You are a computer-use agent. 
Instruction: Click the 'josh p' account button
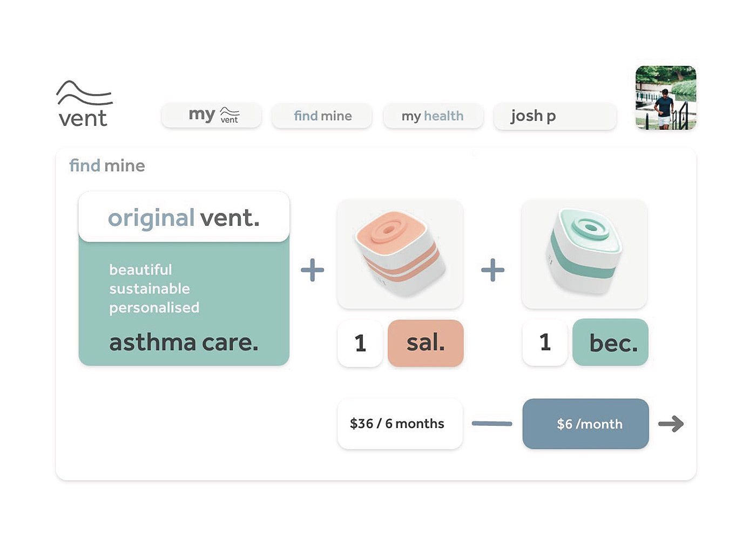click(555, 116)
